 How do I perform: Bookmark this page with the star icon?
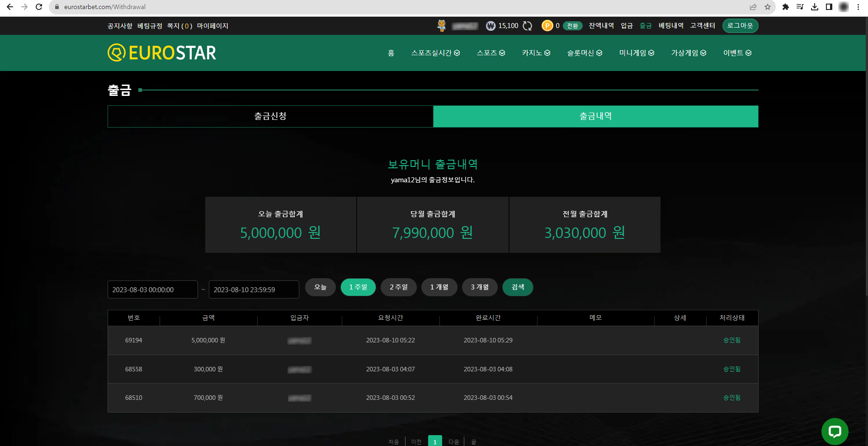click(768, 7)
